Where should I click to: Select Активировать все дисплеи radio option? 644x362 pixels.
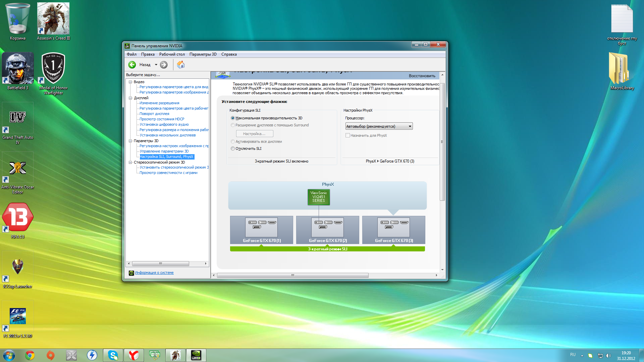pyautogui.click(x=233, y=141)
